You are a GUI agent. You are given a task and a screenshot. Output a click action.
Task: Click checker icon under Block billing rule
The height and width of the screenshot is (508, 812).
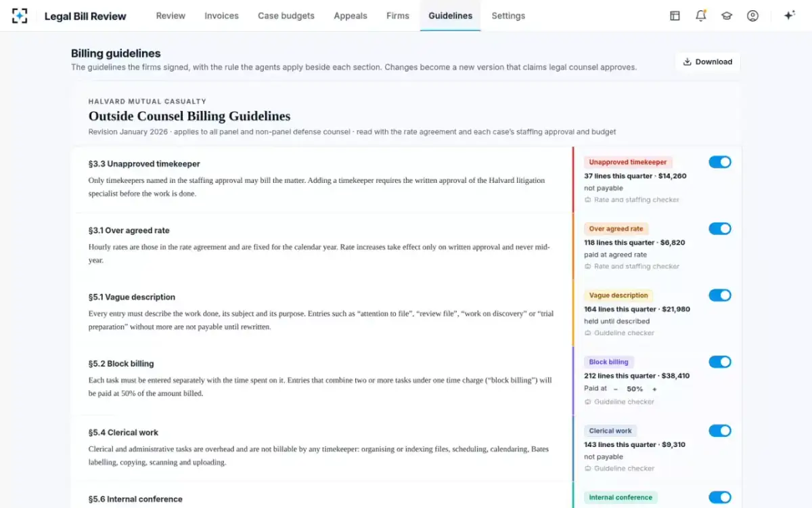pos(587,402)
